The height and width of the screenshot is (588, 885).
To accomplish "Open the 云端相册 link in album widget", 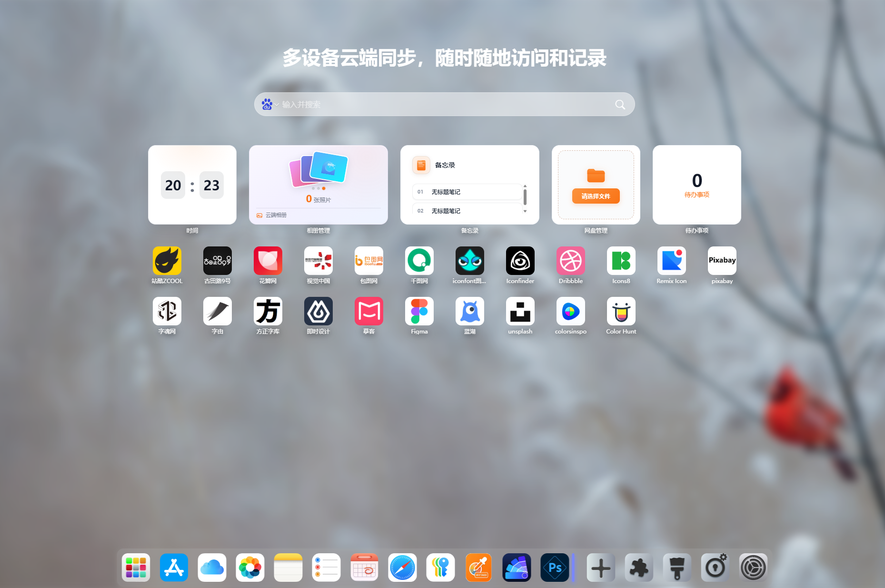I will (272, 215).
